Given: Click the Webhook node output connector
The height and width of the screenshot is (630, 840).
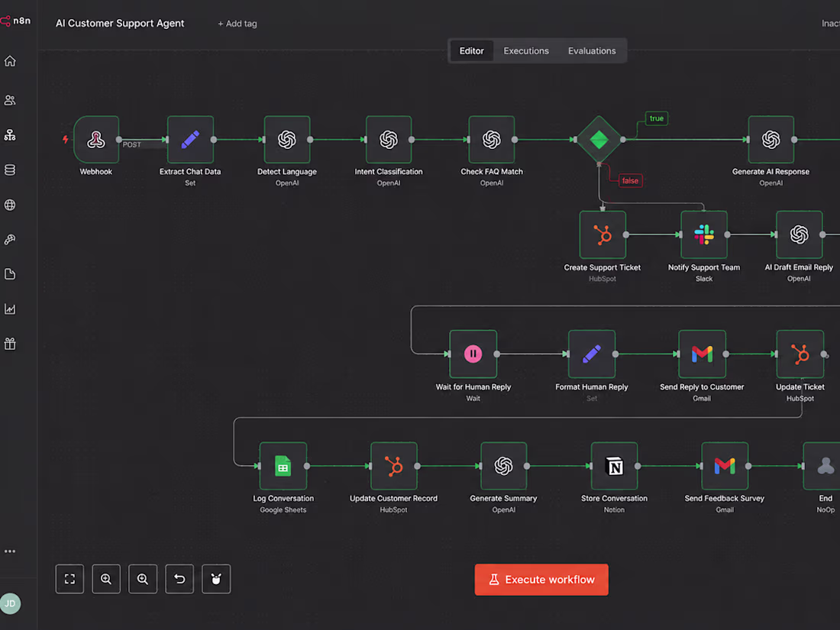Looking at the screenshot, I should [x=119, y=140].
